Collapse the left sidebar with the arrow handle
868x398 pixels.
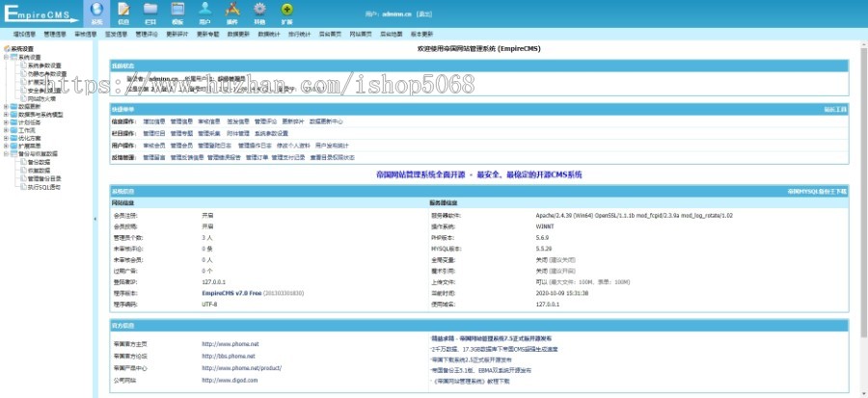tap(95, 219)
